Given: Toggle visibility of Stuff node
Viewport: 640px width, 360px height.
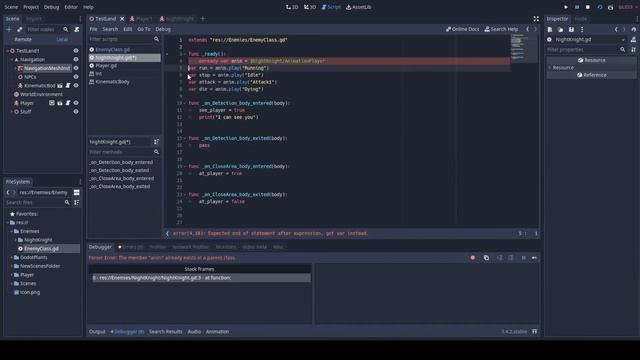Looking at the screenshot, I should pos(76,111).
